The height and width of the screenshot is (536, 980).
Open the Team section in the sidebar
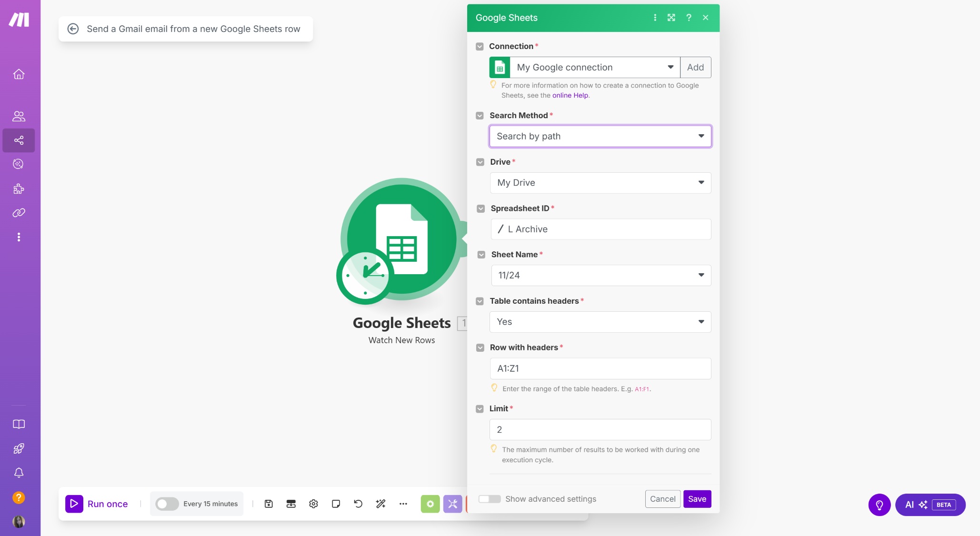point(19,116)
